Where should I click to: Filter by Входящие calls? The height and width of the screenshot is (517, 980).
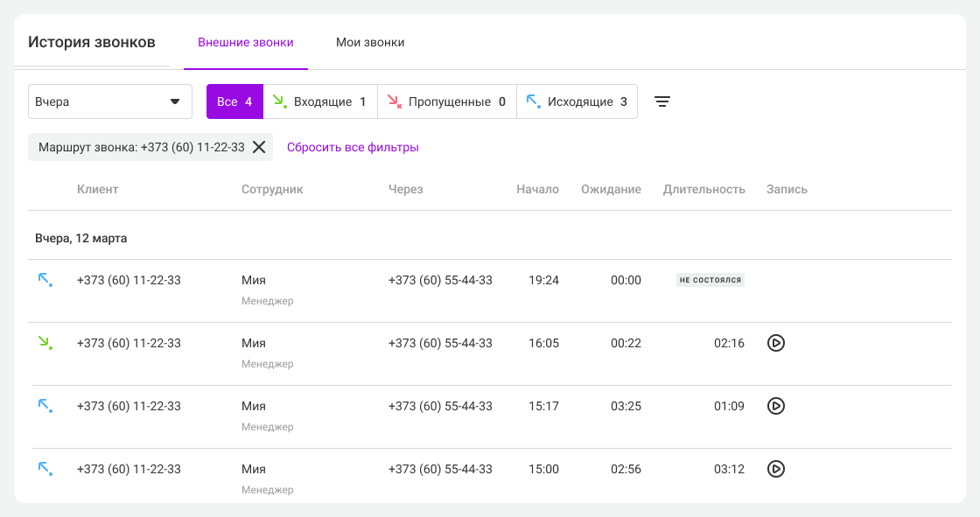320,101
